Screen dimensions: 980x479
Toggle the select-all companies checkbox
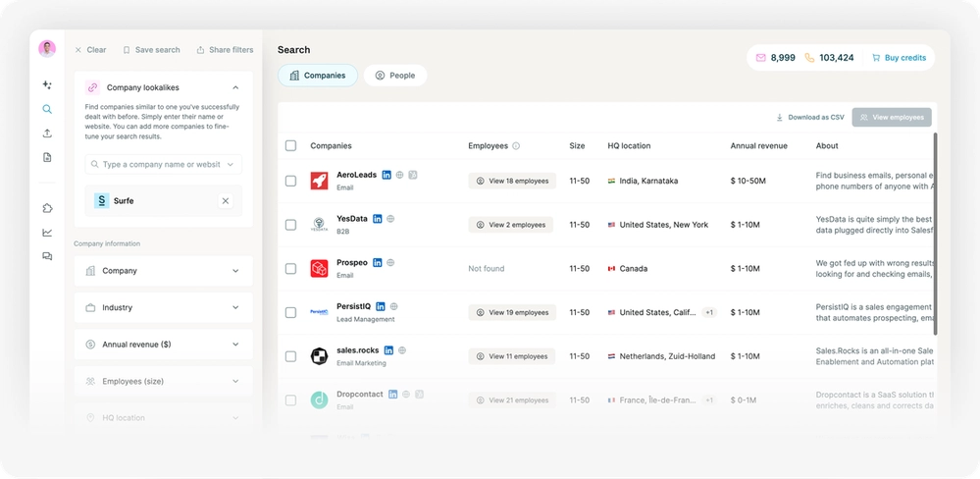click(x=290, y=145)
